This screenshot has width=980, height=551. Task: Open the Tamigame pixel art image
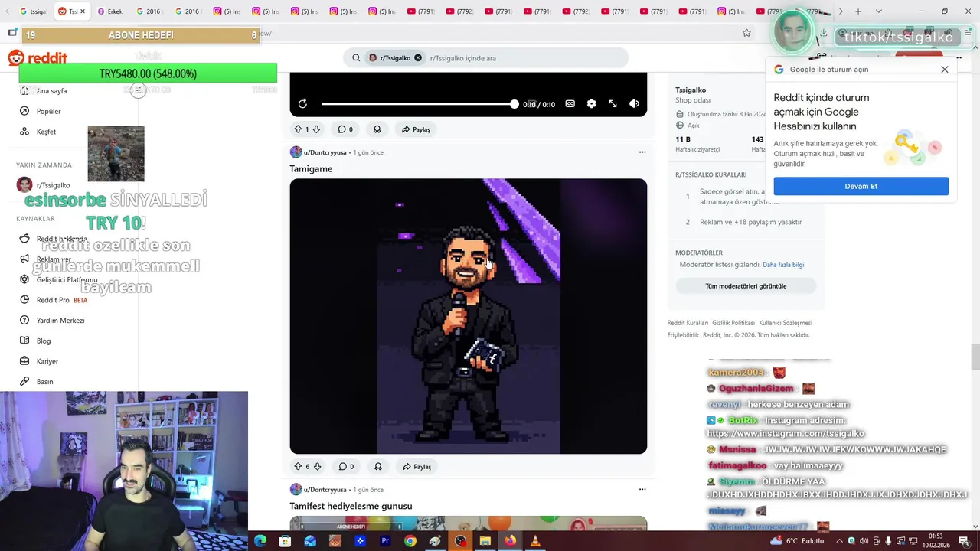click(x=469, y=316)
